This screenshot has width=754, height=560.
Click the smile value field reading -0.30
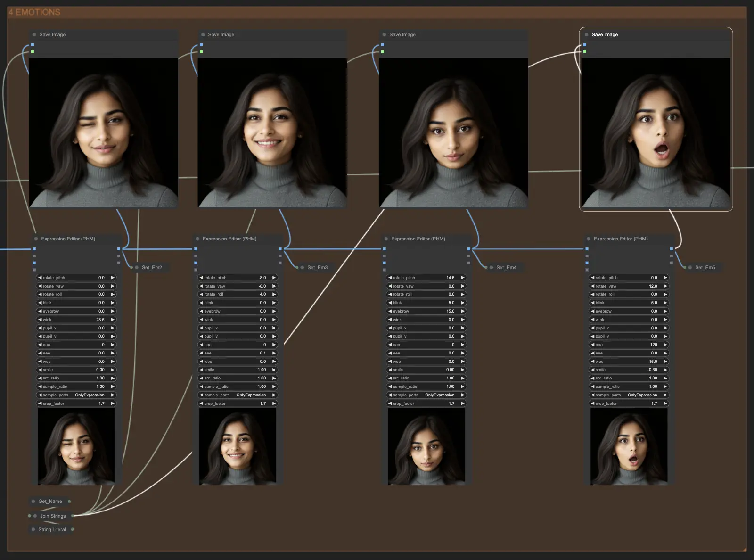629,370
